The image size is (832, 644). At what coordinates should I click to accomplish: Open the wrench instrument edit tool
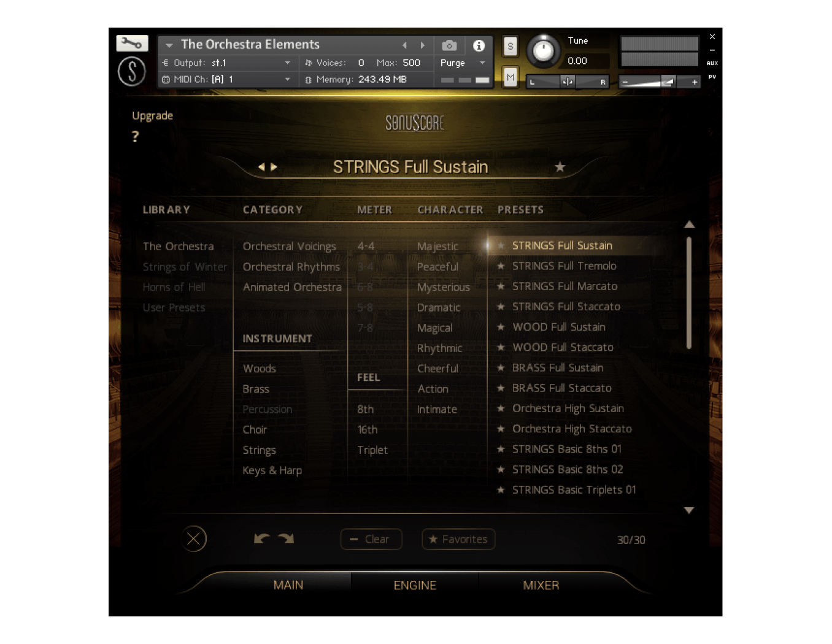click(x=132, y=43)
